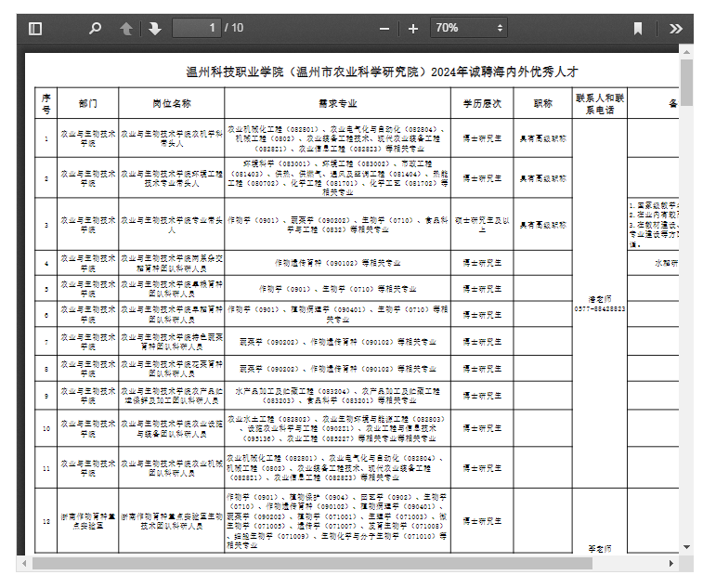Click row 3 education 硕士研究生及以上
The width and height of the screenshot is (703, 588).
[482, 225]
